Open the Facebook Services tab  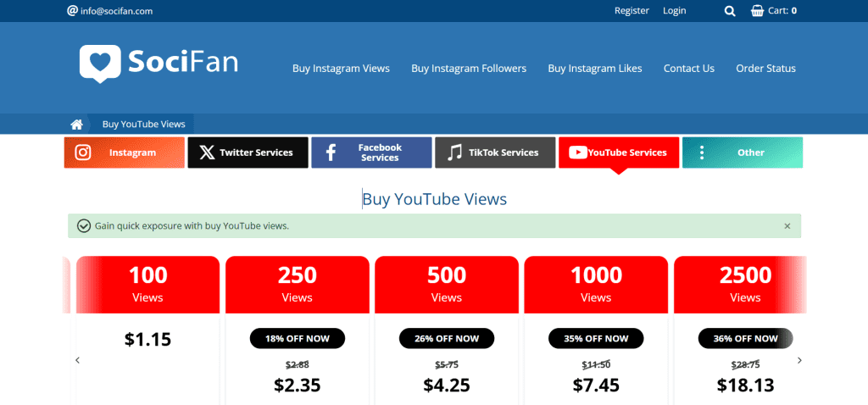coord(371,153)
